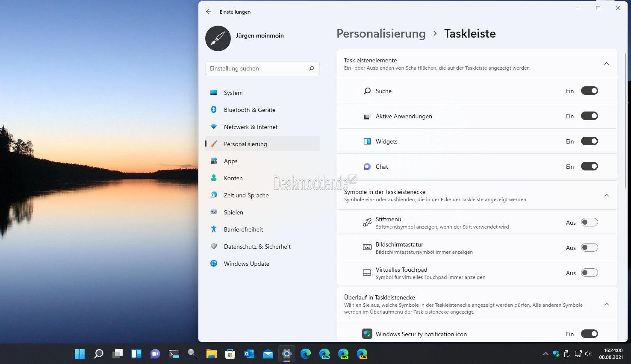Open Zeit und Sprache settings
Viewport: 631px width, 364px height.
pyautogui.click(x=262, y=195)
